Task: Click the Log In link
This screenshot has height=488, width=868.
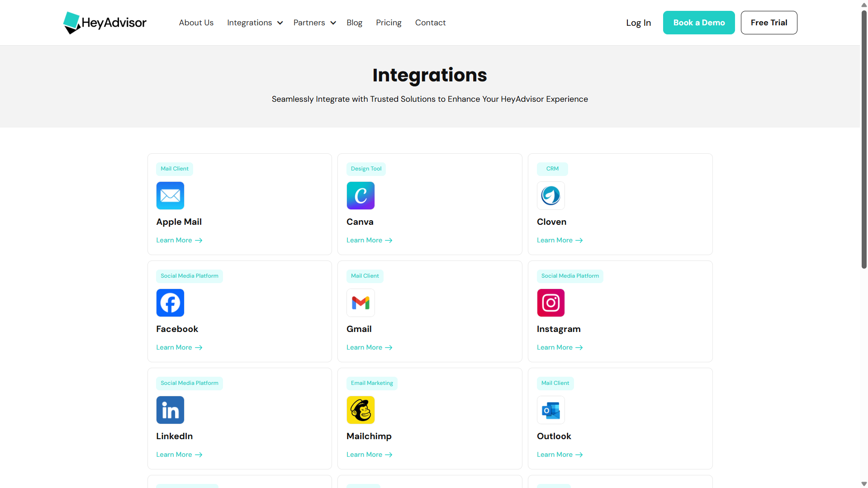Action: click(638, 23)
